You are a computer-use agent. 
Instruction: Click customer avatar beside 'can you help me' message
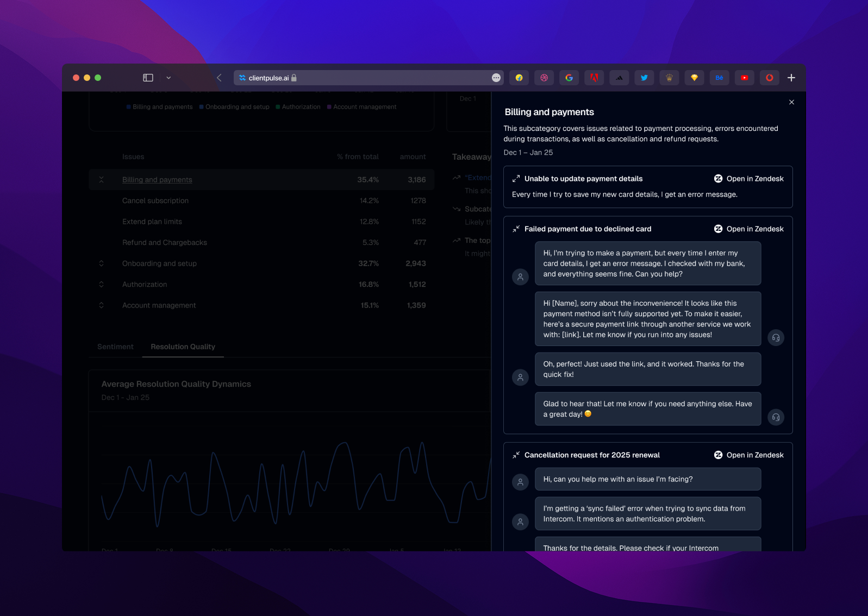tap(520, 482)
